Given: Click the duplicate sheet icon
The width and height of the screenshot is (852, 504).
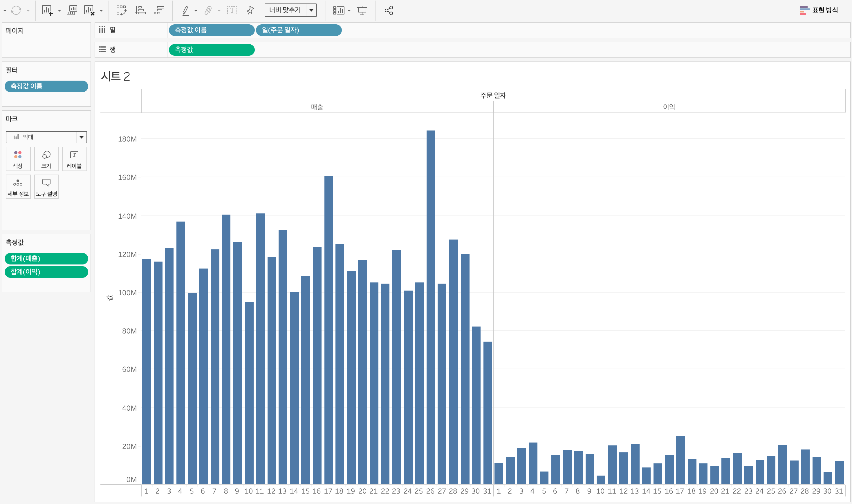Looking at the screenshot, I should click(72, 10).
